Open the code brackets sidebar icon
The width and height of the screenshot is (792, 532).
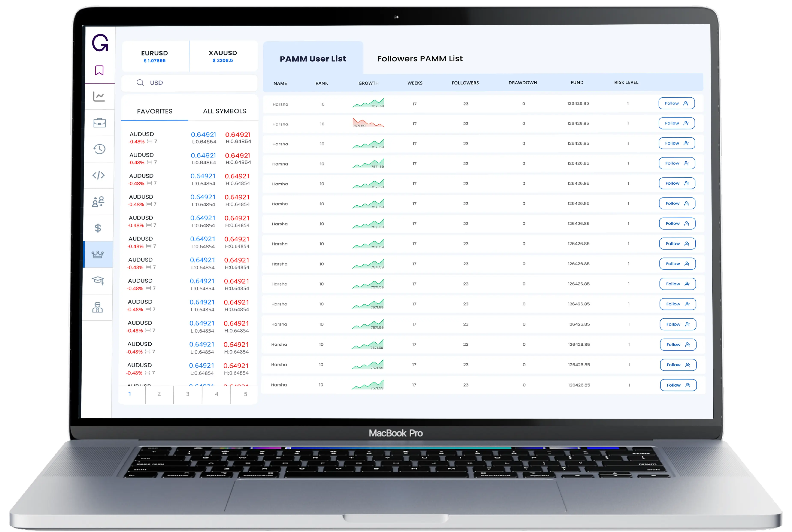pos(98,175)
